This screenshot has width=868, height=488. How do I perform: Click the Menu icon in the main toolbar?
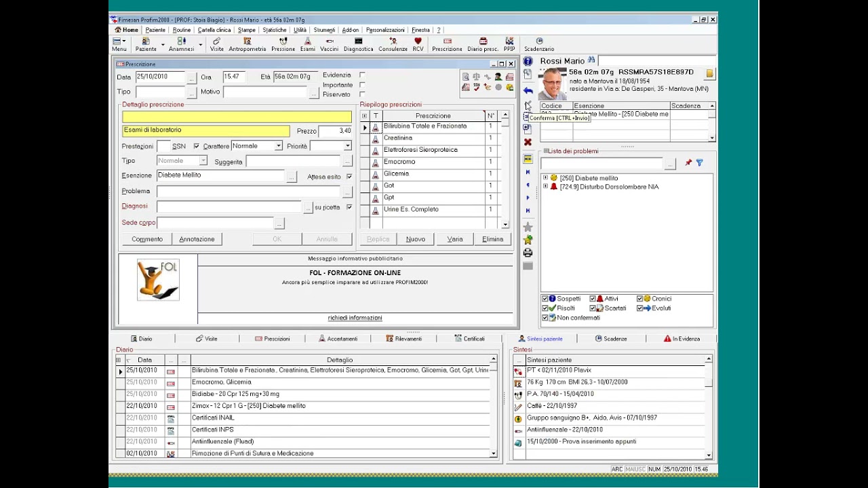119,45
